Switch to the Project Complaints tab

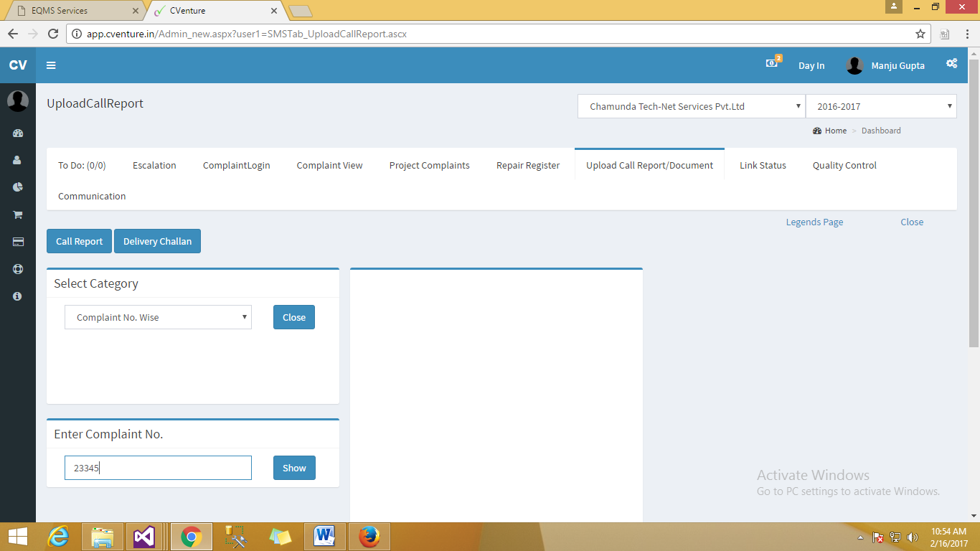click(x=430, y=165)
